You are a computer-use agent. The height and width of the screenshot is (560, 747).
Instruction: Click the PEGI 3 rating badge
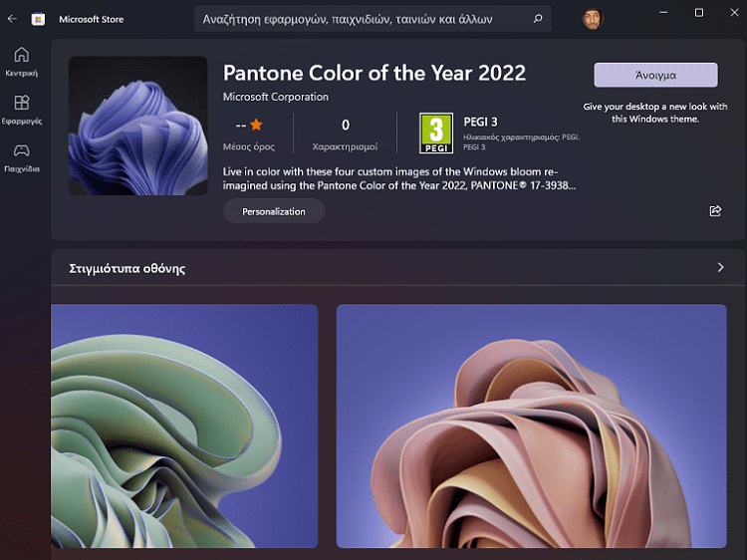coord(436,133)
